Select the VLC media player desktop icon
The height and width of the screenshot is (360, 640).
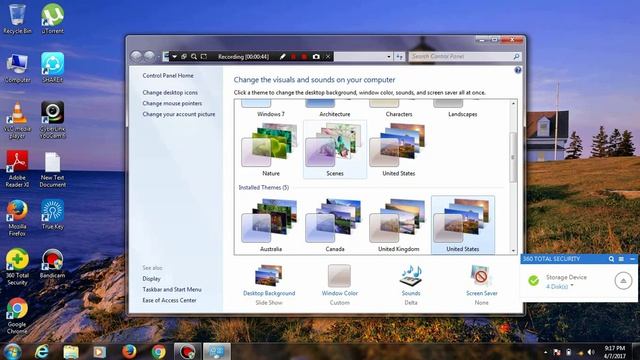point(17,120)
